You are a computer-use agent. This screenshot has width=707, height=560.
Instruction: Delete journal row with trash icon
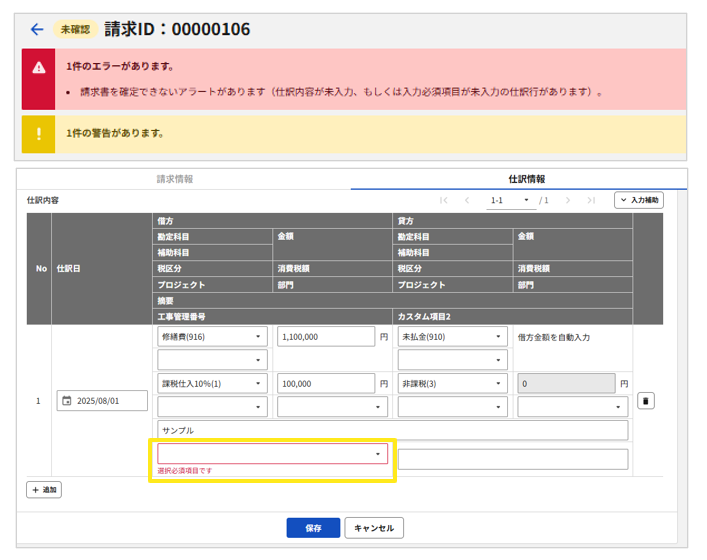[646, 401]
